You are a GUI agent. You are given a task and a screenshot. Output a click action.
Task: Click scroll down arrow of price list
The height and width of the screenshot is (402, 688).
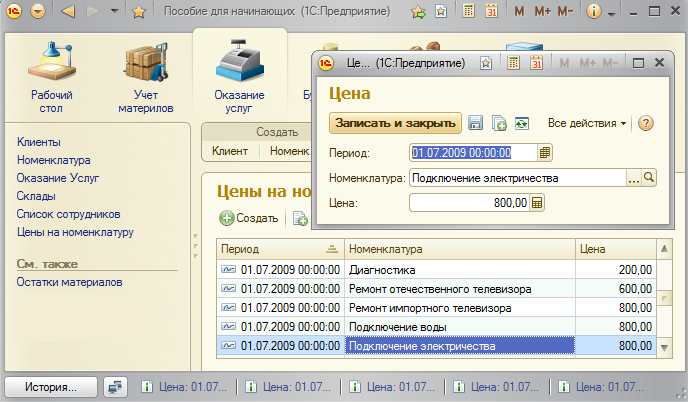(664, 348)
